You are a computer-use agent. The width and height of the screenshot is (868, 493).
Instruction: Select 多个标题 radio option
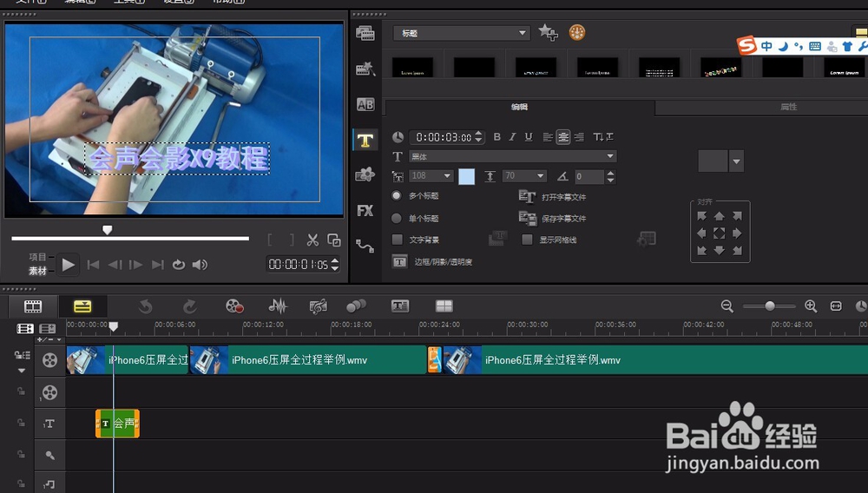click(397, 195)
